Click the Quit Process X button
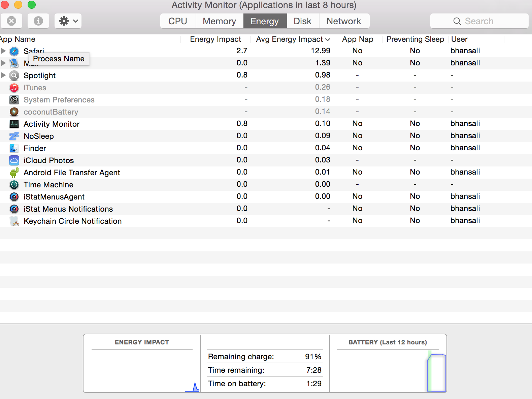Image resolution: width=532 pixels, height=399 pixels. tap(11, 21)
